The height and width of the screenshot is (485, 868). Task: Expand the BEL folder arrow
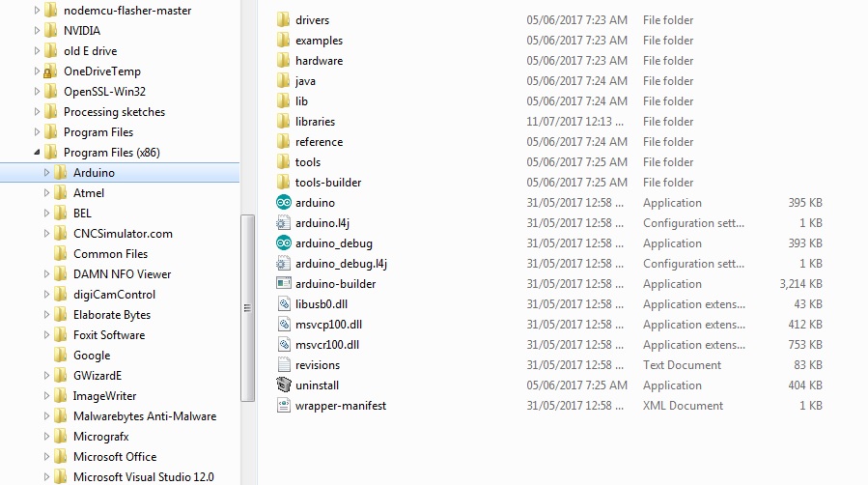(46, 214)
